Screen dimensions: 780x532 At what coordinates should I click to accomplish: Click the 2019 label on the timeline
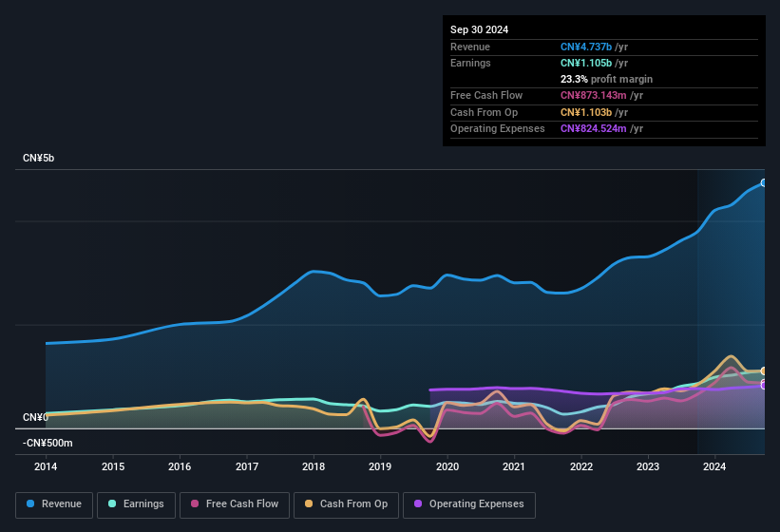click(380, 466)
